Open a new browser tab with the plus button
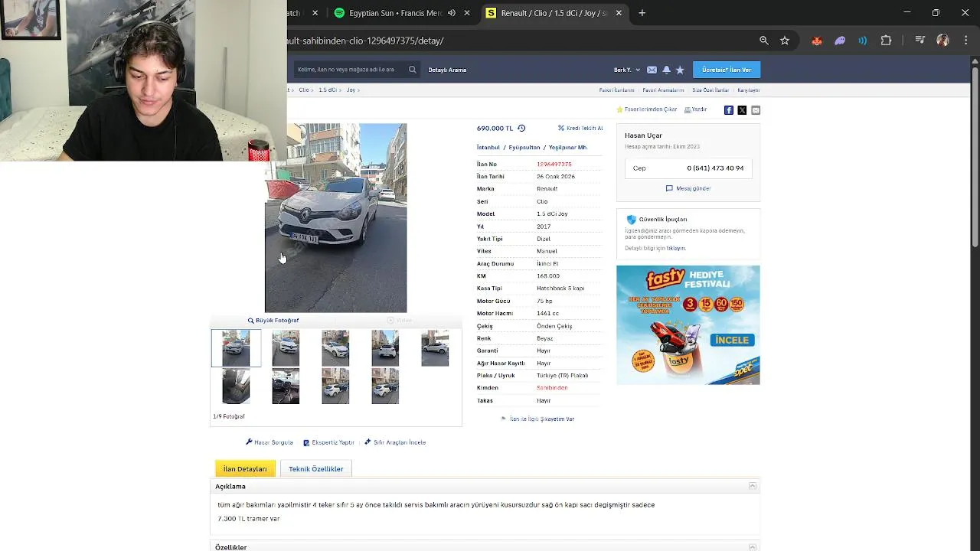This screenshot has width=980, height=551. [642, 13]
